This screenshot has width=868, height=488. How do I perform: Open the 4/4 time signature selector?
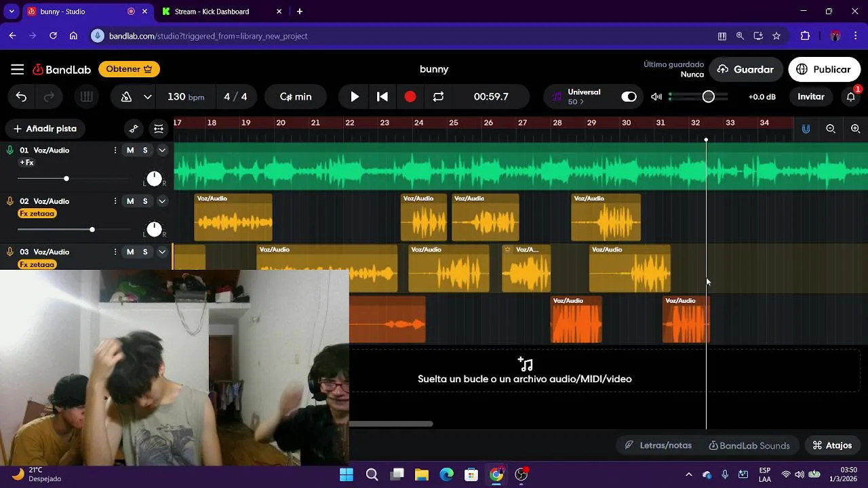pyautogui.click(x=235, y=97)
